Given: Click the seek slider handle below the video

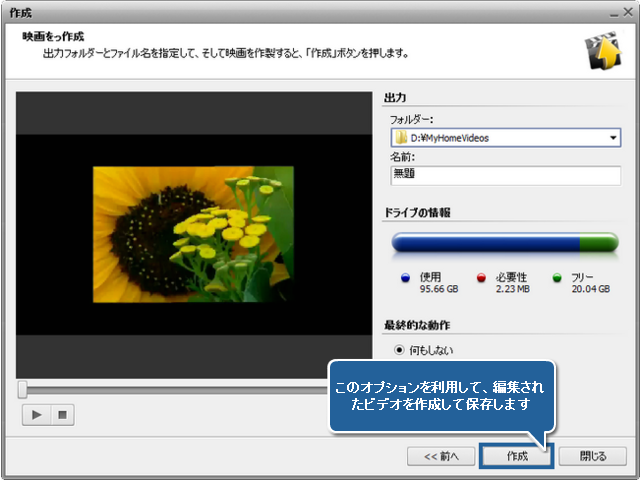Looking at the screenshot, I should (x=22, y=389).
